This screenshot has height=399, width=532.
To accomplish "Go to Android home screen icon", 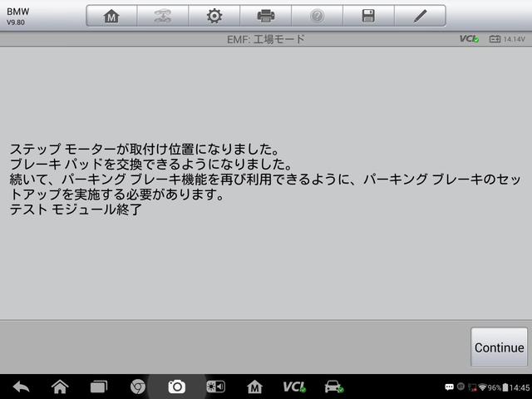I will pyautogui.click(x=60, y=387).
